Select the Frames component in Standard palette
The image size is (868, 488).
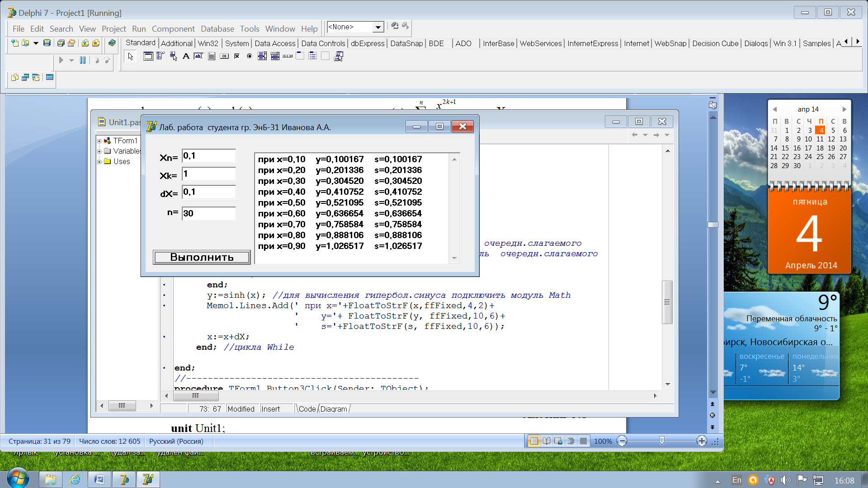(x=148, y=56)
